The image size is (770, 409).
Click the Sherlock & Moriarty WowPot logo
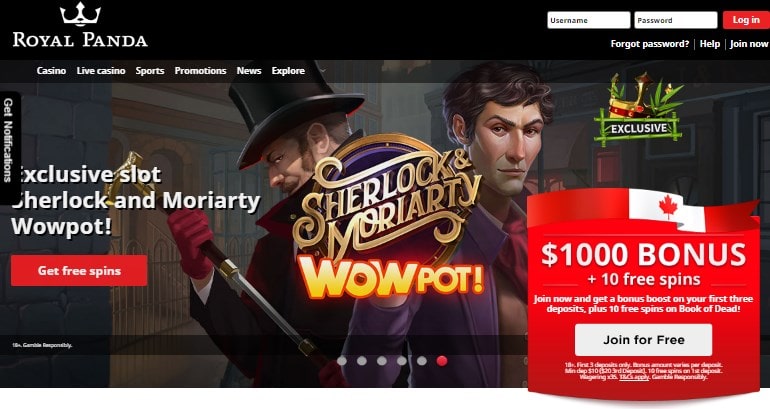(x=388, y=219)
